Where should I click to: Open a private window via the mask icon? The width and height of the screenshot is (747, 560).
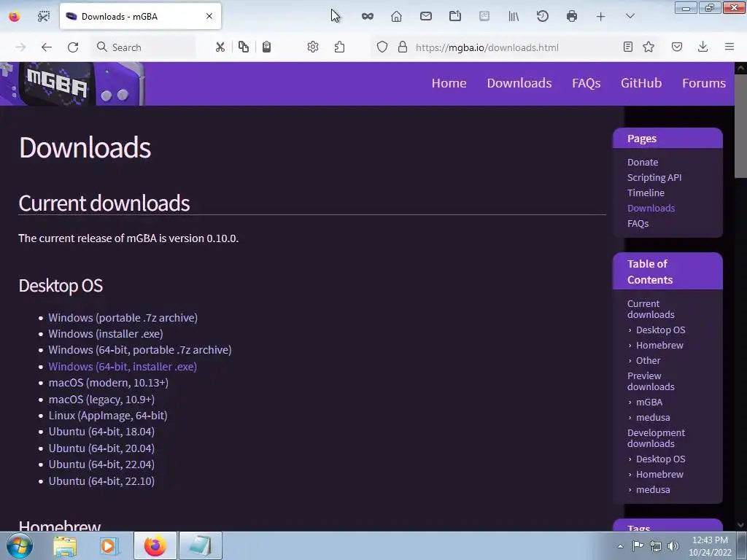(368, 17)
